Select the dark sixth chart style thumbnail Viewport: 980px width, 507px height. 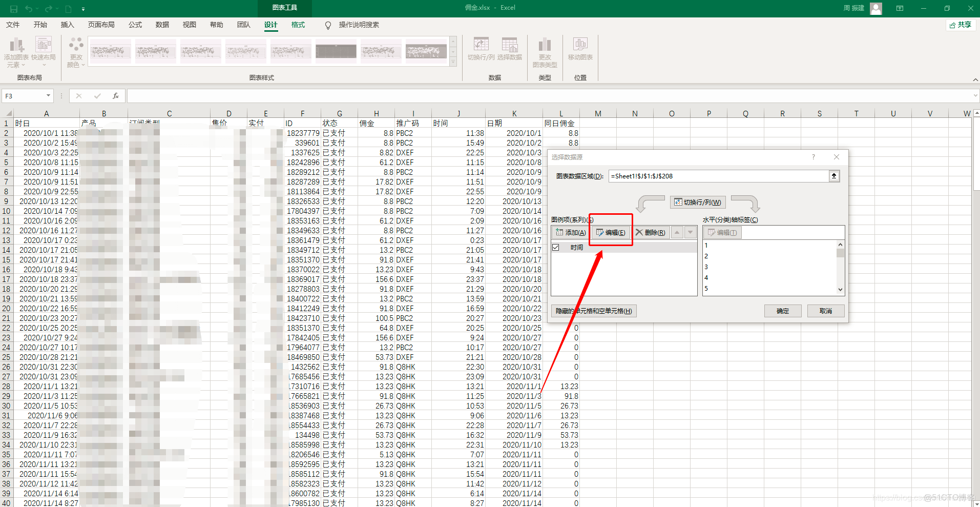click(336, 51)
